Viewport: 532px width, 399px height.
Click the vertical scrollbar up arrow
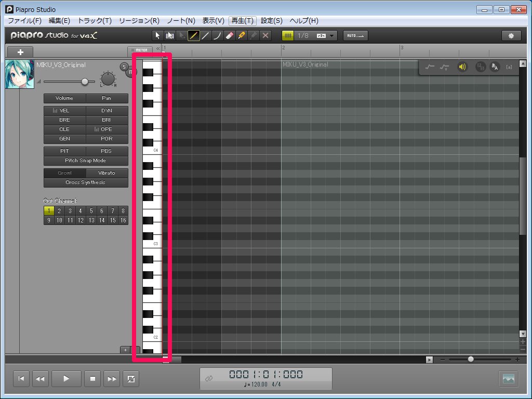(x=523, y=63)
